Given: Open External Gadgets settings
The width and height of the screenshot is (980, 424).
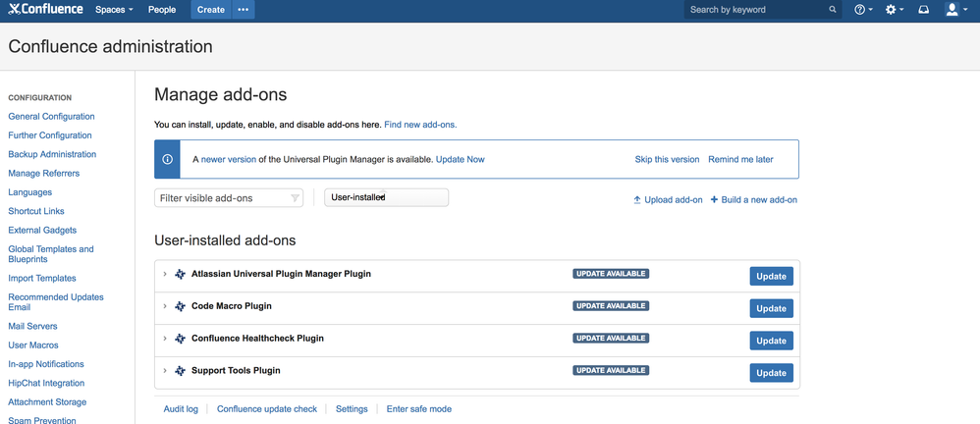Looking at the screenshot, I should tap(42, 231).
